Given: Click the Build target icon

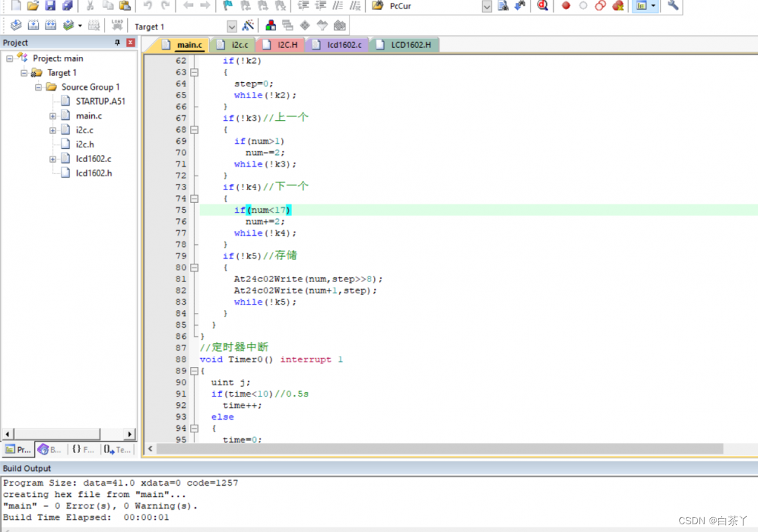Looking at the screenshot, I should tap(33, 26).
